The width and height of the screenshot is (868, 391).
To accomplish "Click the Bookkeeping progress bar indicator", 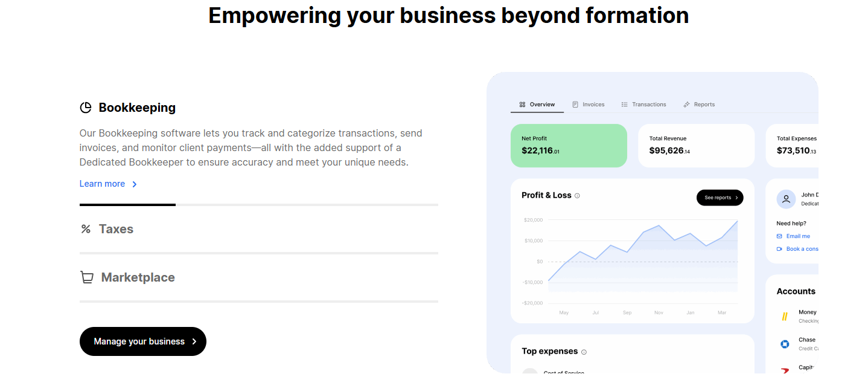I will (127, 205).
